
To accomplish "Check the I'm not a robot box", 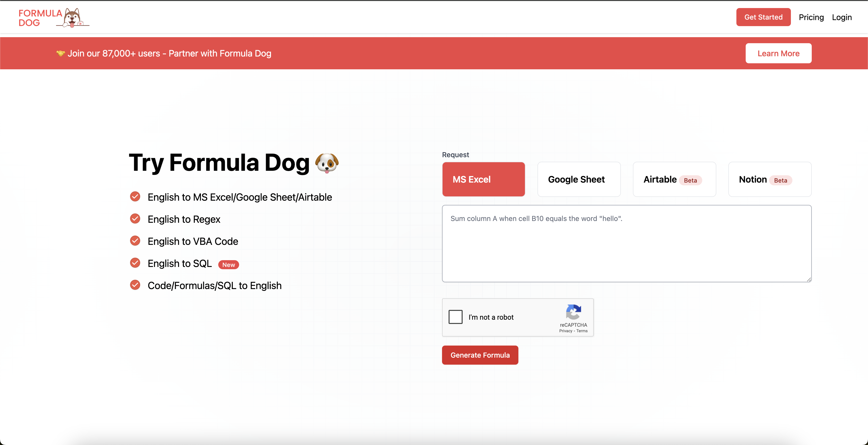I will [456, 317].
